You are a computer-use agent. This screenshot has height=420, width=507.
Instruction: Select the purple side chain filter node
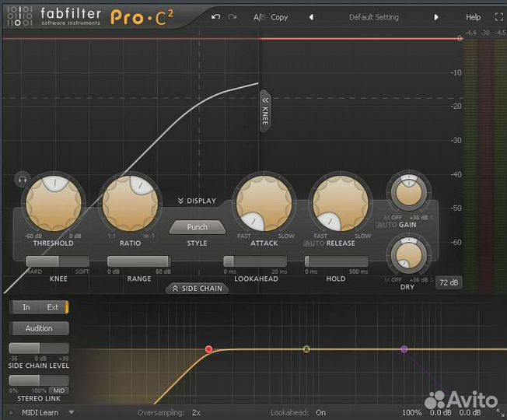[x=404, y=349]
